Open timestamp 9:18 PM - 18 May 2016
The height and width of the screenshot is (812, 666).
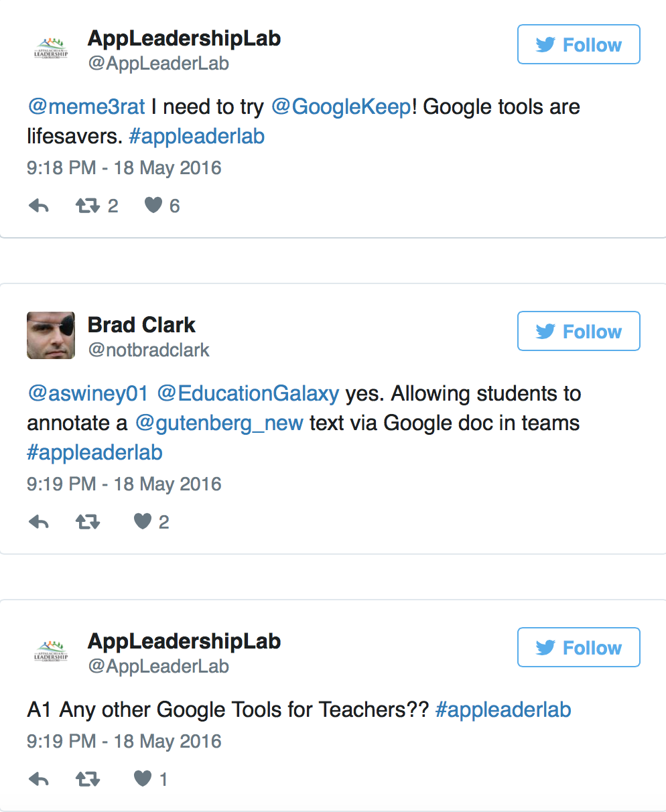click(124, 167)
